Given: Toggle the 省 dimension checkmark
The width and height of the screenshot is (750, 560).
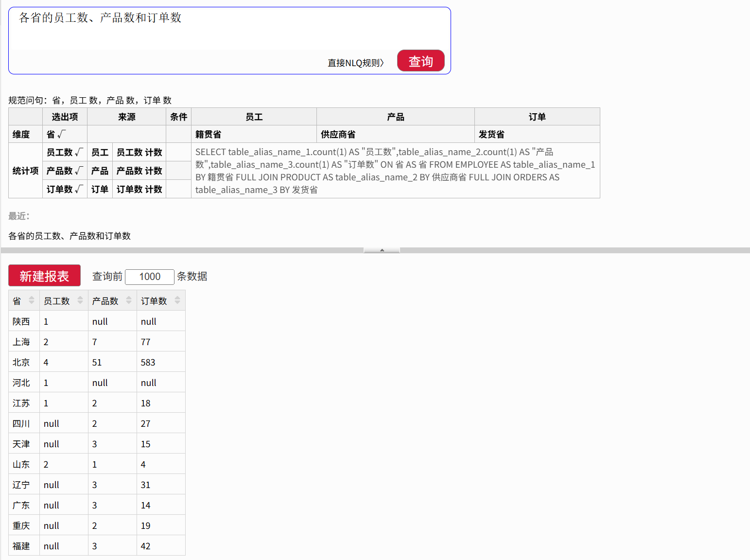Looking at the screenshot, I should pos(61,134).
